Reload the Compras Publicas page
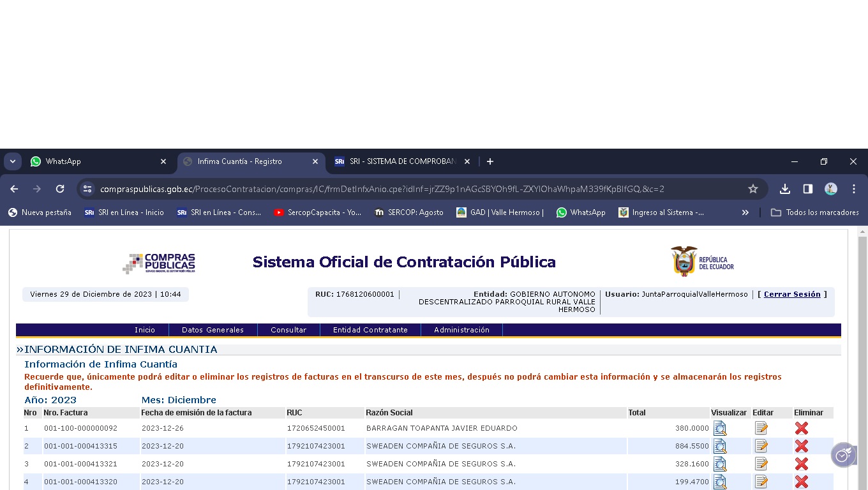The image size is (868, 490). tap(60, 189)
